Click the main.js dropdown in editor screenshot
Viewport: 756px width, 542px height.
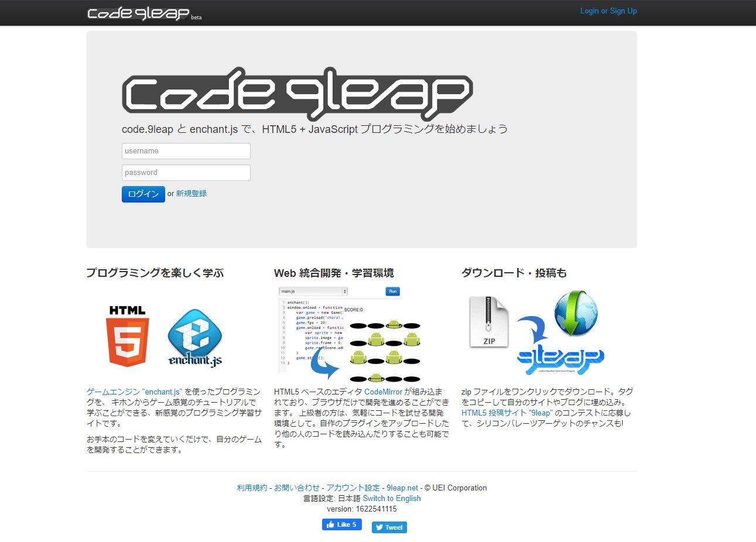tap(313, 291)
